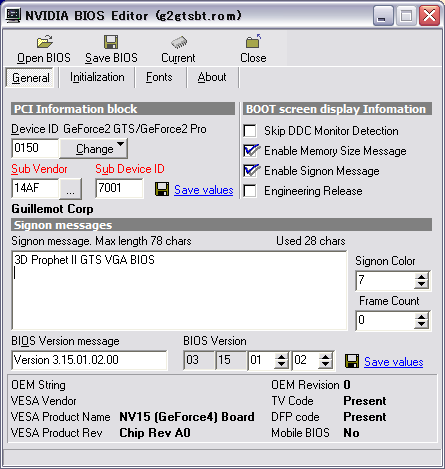Open the Initialization tab
Image resolution: width=445 pixels, height=469 pixels.
click(97, 77)
